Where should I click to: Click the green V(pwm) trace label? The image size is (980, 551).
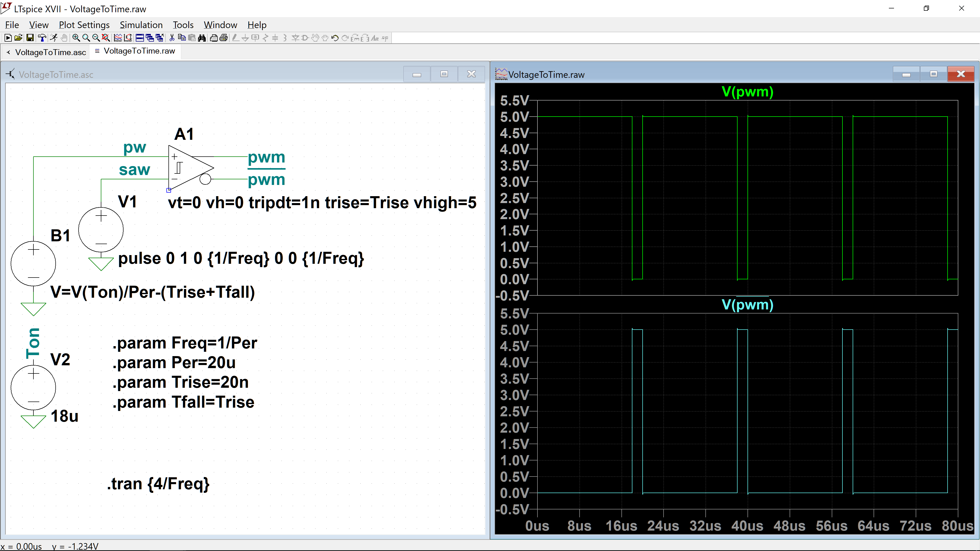(747, 92)
